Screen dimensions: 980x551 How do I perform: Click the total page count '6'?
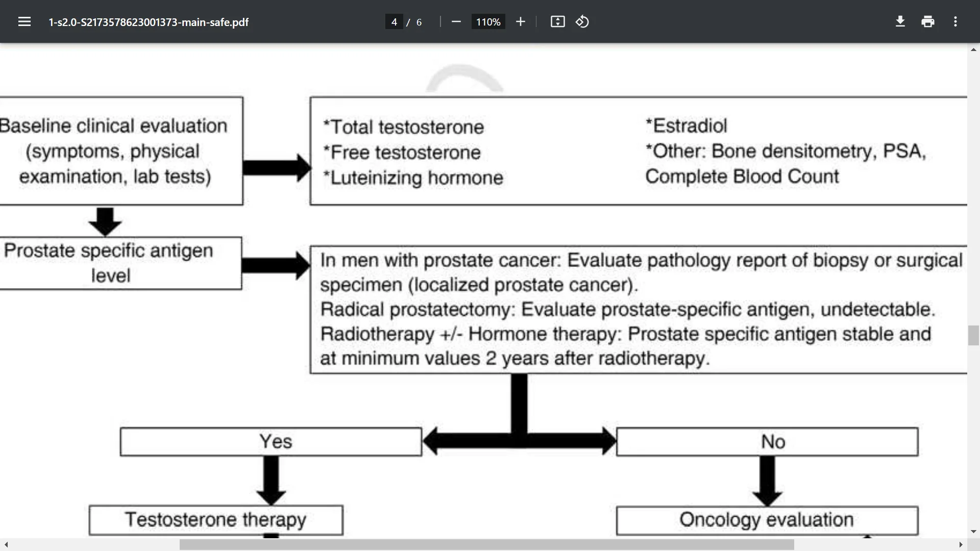click(x=419, y=22)
